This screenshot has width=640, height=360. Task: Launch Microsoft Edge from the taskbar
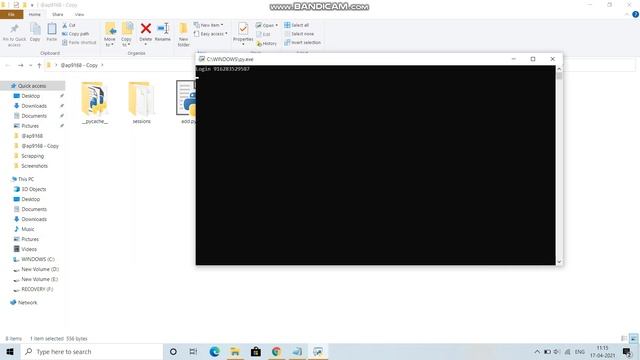[x=214, y=352]
